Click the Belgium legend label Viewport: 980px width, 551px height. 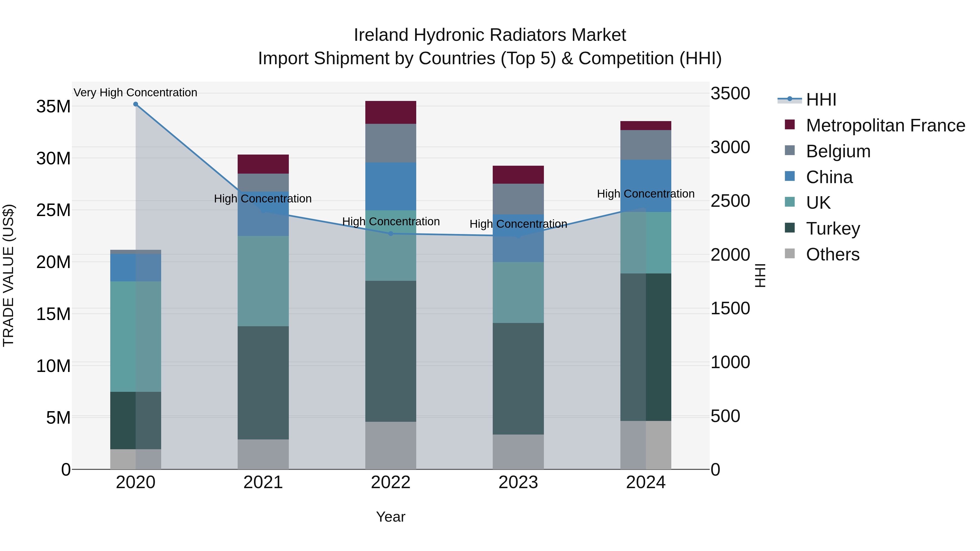coord(838,151)
